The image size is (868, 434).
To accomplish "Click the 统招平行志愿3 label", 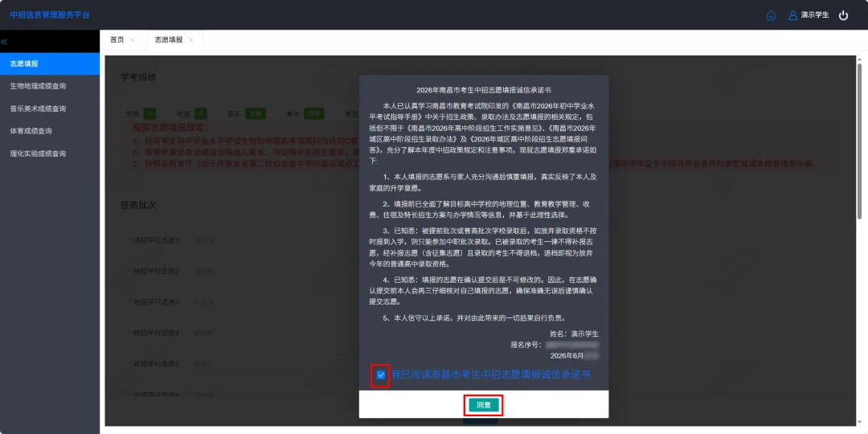I will pos(154,303).
